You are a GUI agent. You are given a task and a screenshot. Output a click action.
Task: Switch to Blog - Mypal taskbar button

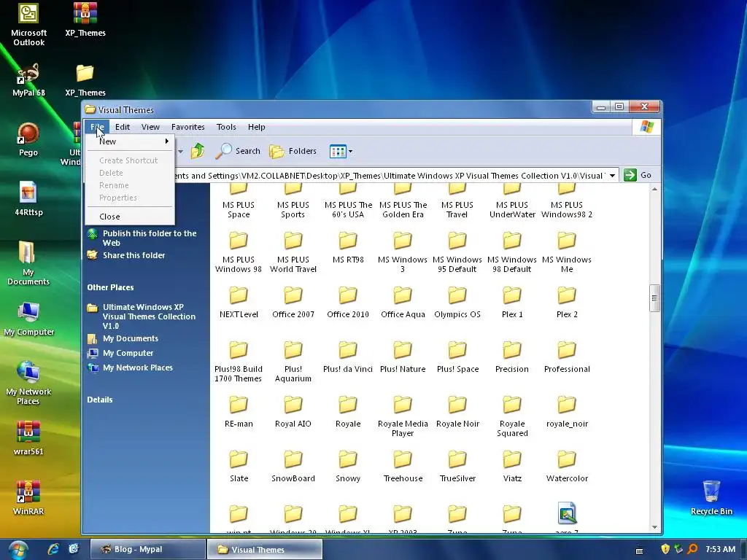pyautogui.click(x=147, y=550)
